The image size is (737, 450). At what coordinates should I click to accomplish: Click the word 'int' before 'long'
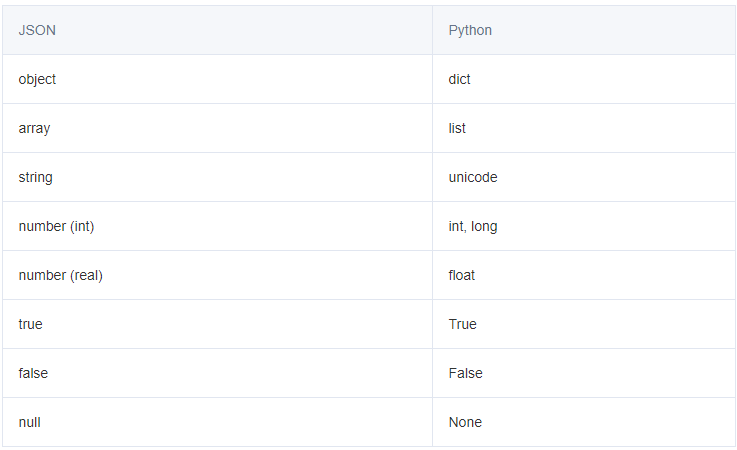pyautogui.click(x=456, y=226)
